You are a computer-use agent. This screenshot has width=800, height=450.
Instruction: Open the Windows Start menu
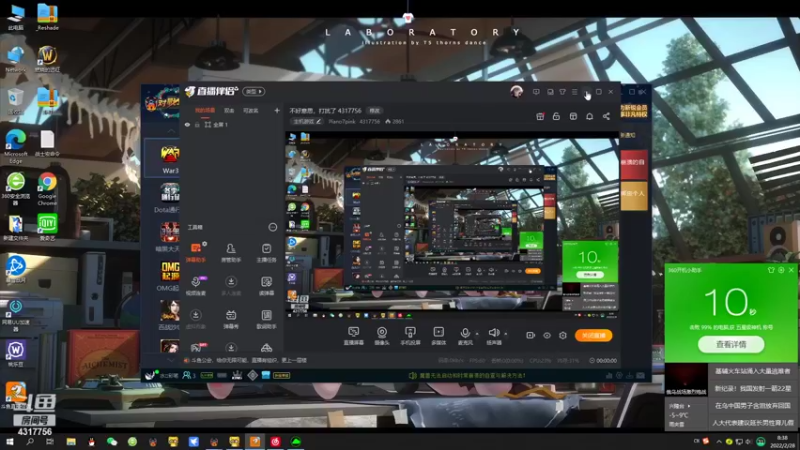[x=9, y=441]
